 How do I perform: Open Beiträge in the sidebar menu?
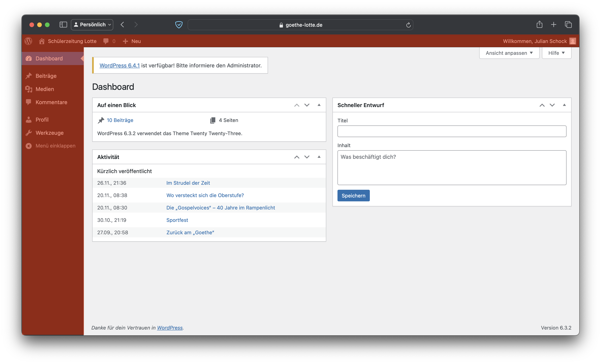(46, 76)
